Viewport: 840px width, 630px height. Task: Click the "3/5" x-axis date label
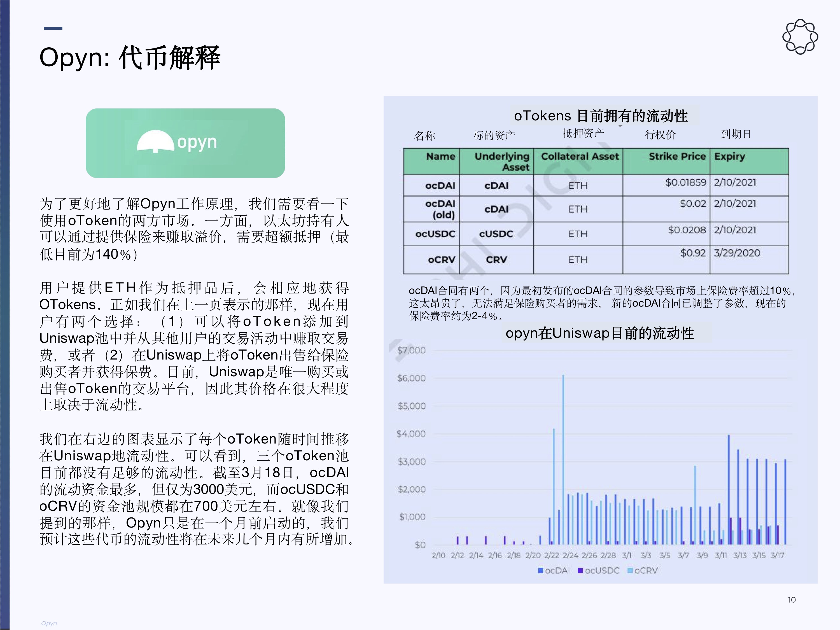[x=664, y=555]
